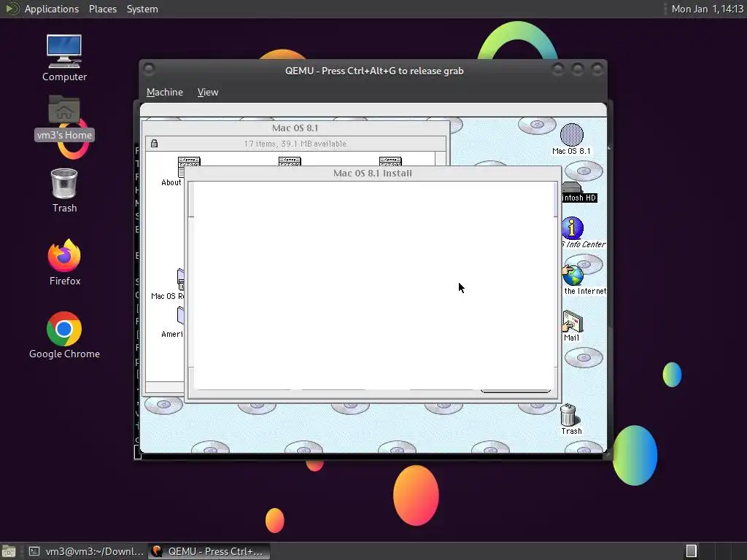Switch to the vm3 terminal taskbar entry
747x560 pixels.
[x=86, y=551]
